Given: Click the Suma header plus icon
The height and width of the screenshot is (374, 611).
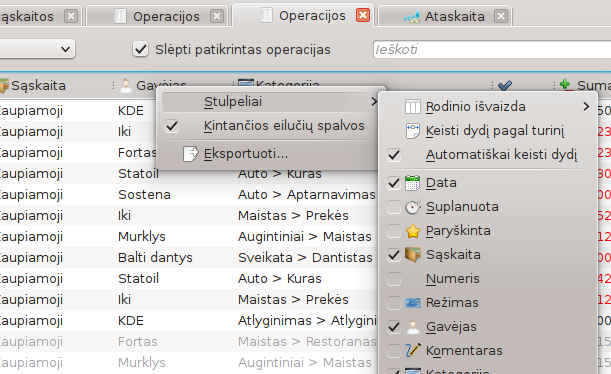Looking at the screenshot, I should tap(565, 85).
